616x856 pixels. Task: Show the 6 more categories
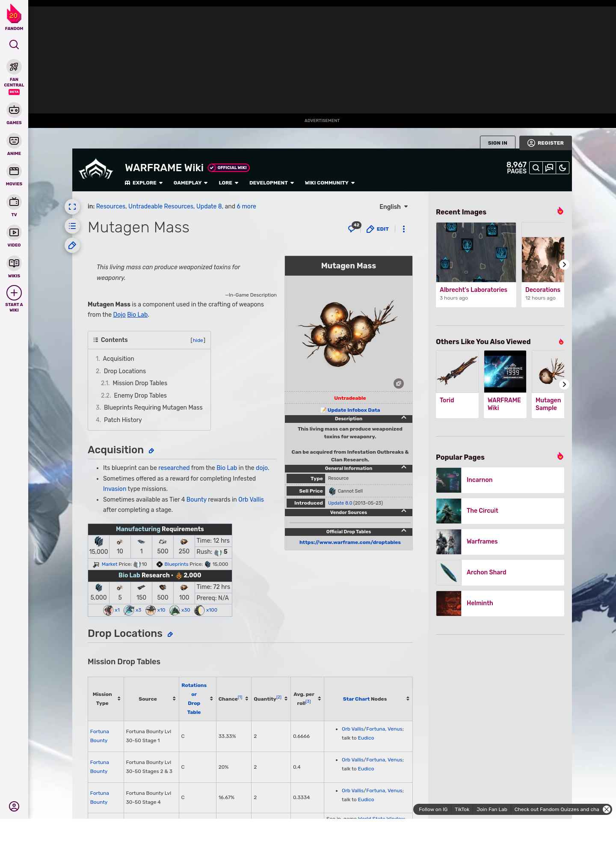pyautogui.click(x=246, y=206)
